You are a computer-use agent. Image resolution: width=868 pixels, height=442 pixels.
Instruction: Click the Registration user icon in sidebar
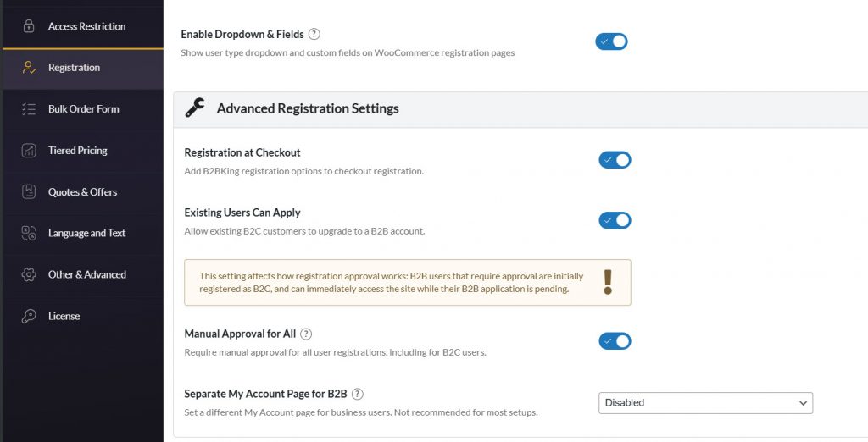(x=29, y=68)
